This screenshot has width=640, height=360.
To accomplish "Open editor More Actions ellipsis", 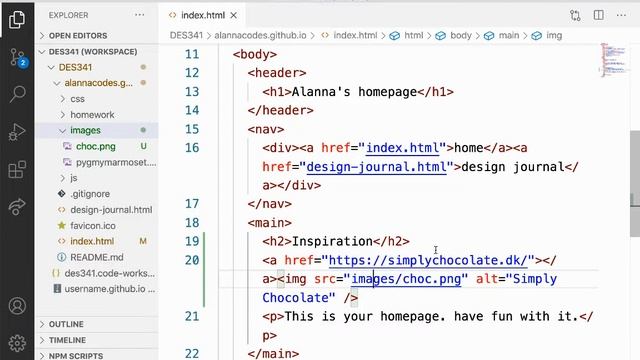I will click(x=621, y=15).
